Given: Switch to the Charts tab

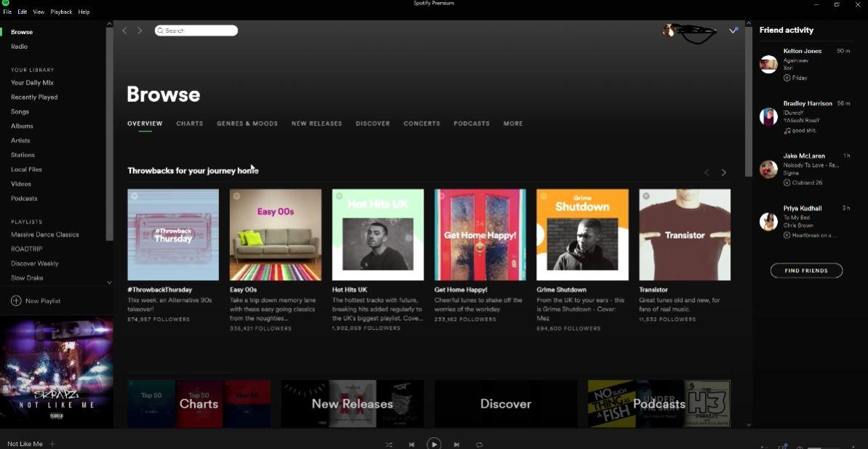Looking at the screenshot, I should pyautogui.click(x=190, y=124).
